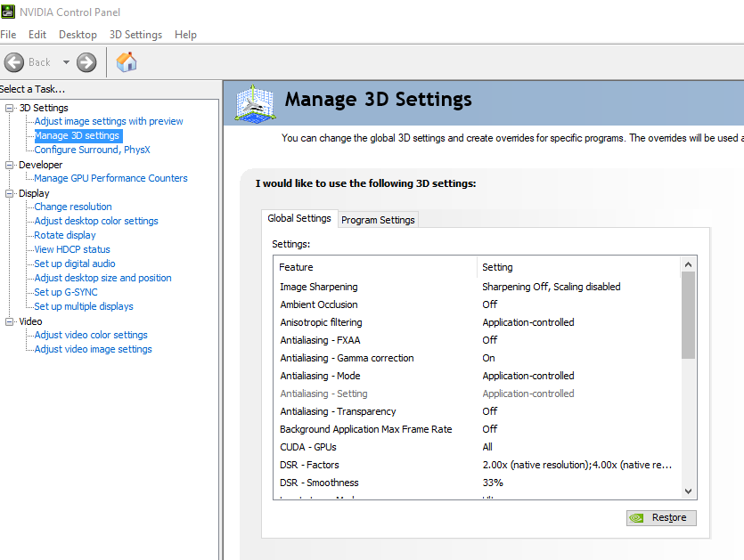Image resolution: width=744 pixels, height=560 pixels.
Task: Open the 3D Settings menu
Action: click(x=135, y=35)
